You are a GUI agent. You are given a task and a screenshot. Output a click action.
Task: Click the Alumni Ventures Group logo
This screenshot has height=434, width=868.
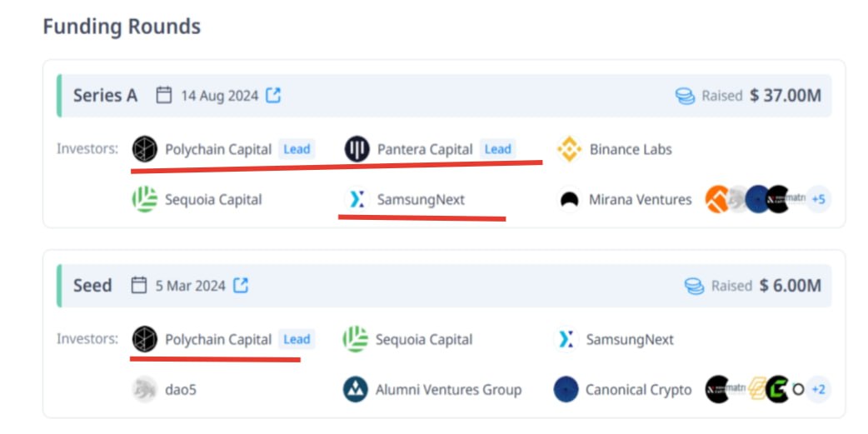356,390
